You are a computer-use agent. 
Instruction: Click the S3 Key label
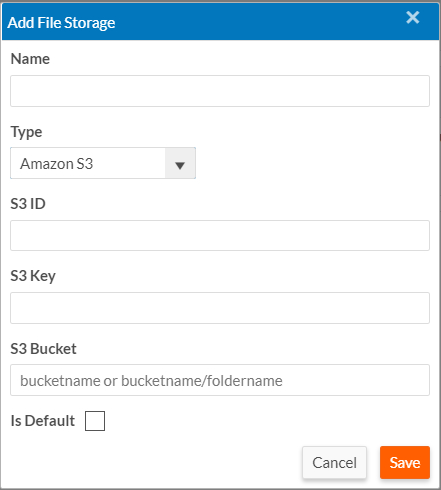33,276
